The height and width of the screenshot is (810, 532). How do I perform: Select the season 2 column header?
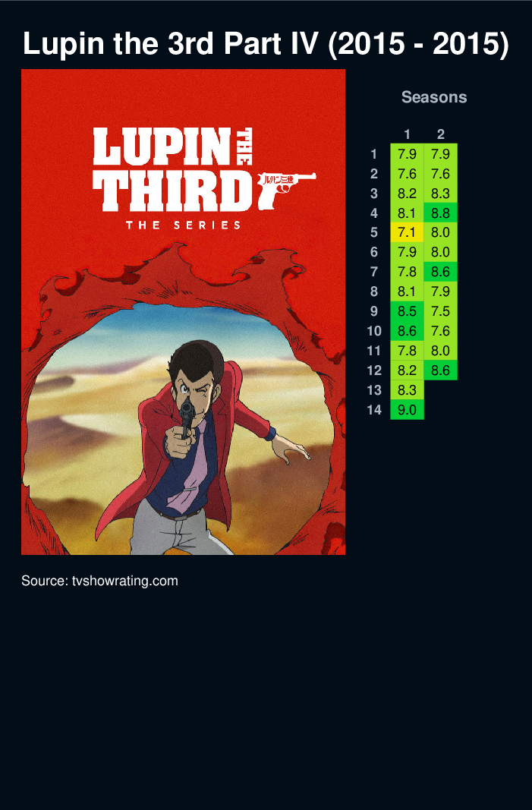pos(441,134)
